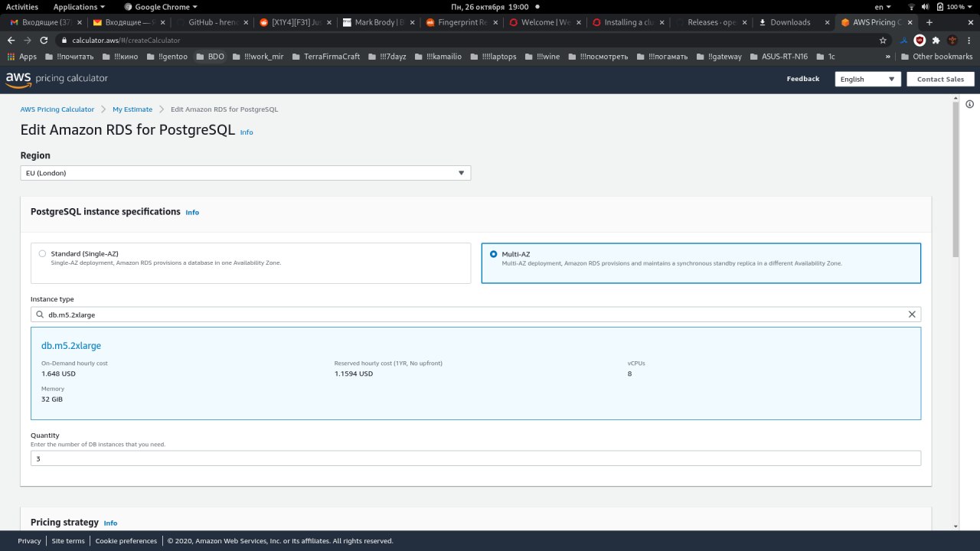980x551 pixels.
Task: Click the Quantity input field
Action: point(475,458)
